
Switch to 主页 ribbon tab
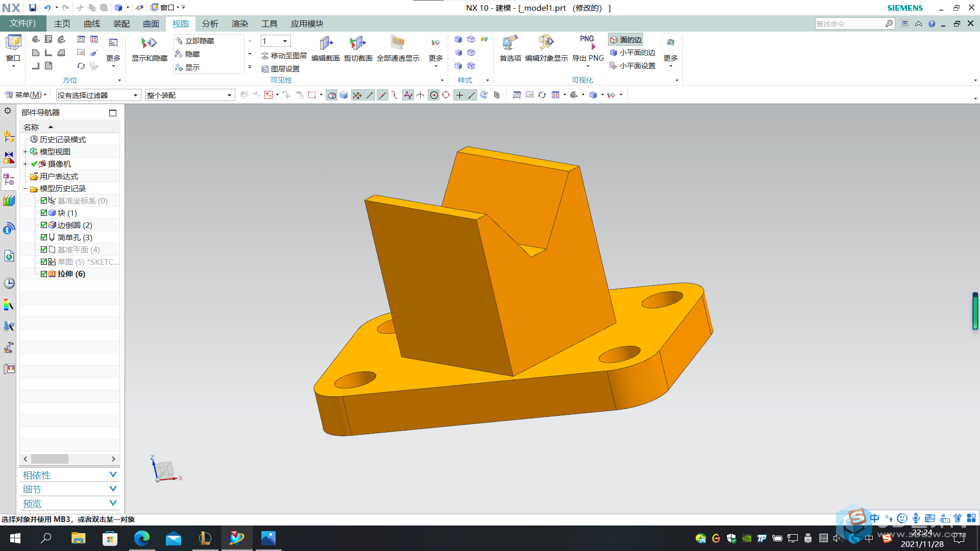tap(62, 23)
